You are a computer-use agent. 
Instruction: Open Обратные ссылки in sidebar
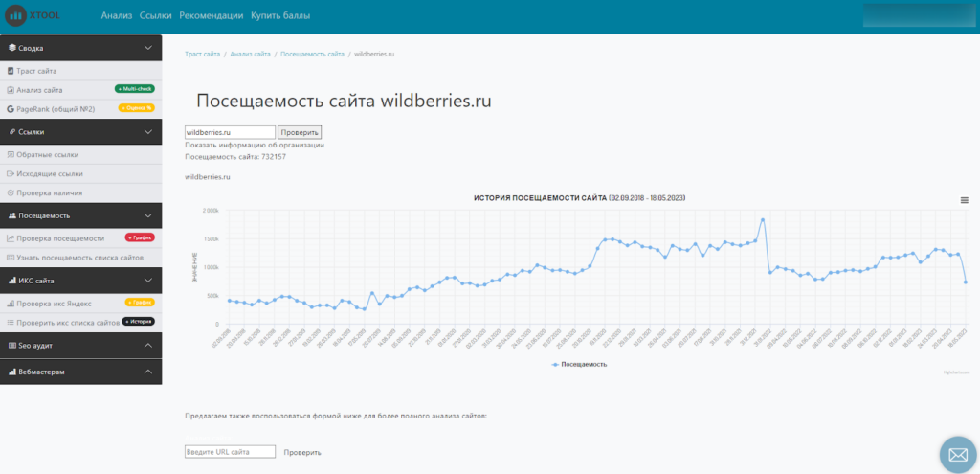click(48, 154)
